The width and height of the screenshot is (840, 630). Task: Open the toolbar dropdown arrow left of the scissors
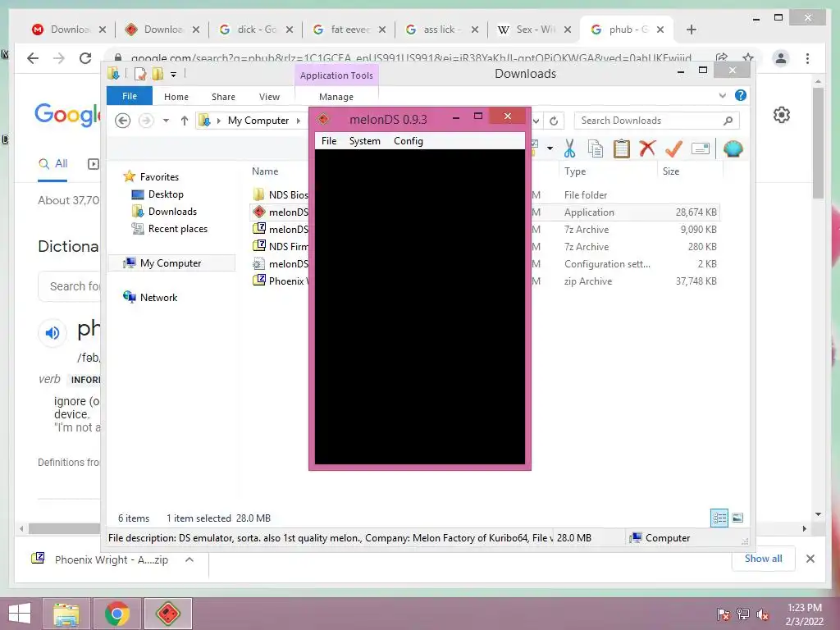(x=550, y=148)
